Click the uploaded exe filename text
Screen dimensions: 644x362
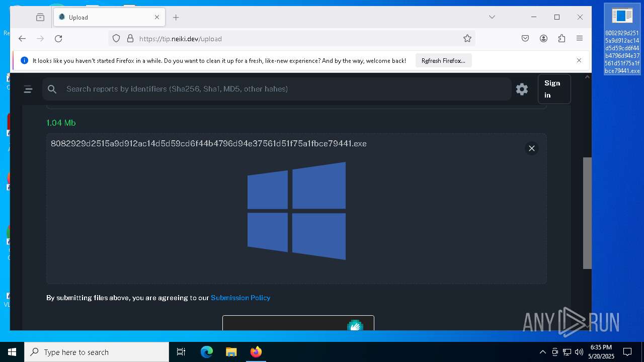pos(208,144)
